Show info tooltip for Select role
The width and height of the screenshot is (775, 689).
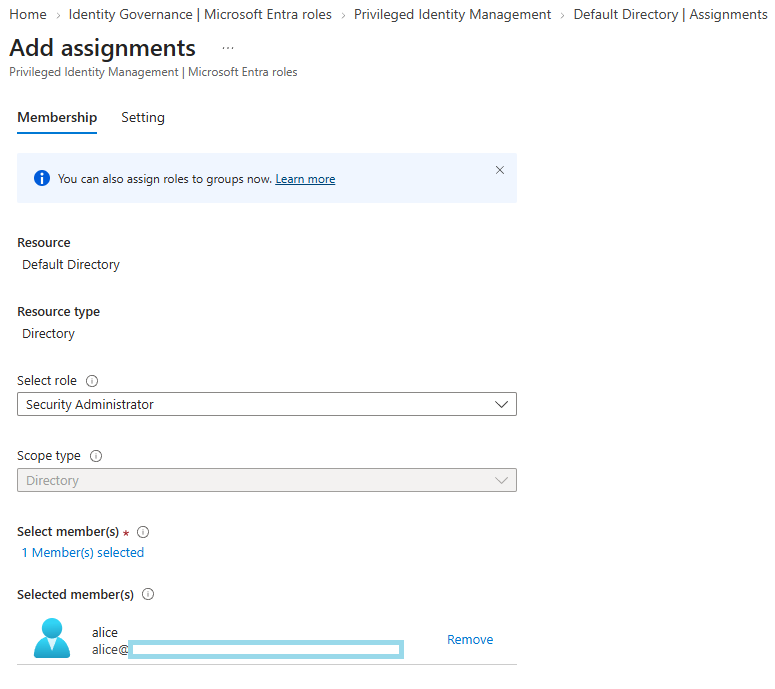[92, 381]
